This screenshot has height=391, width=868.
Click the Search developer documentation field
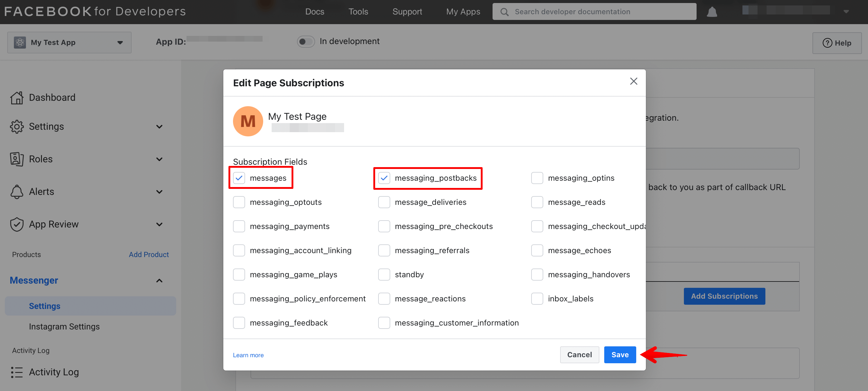pos(595,11)
